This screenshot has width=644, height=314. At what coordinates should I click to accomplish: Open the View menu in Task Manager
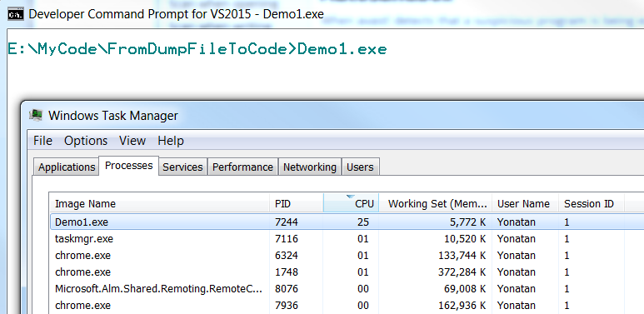pyautogui.click(x=132, y=141)
